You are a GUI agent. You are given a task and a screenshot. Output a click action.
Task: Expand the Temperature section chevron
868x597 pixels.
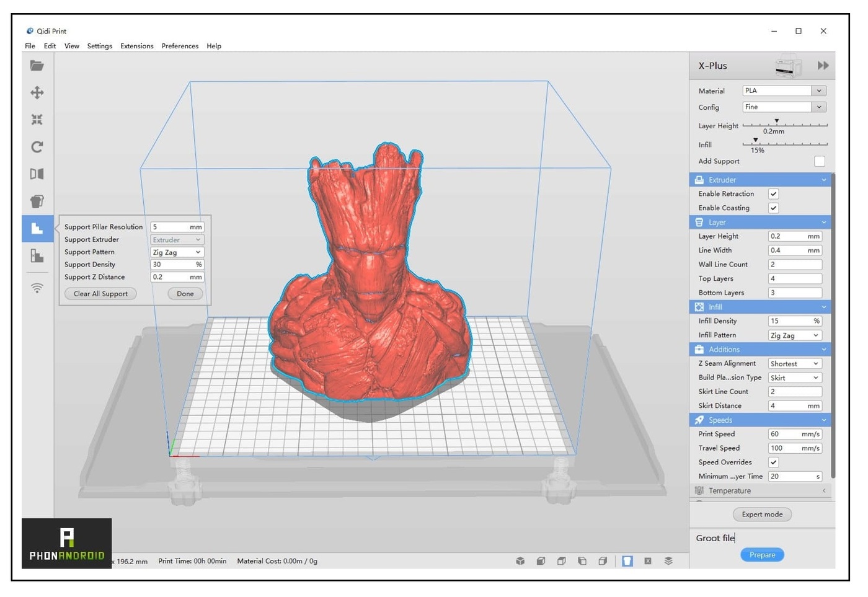click(x=824, y=490)
